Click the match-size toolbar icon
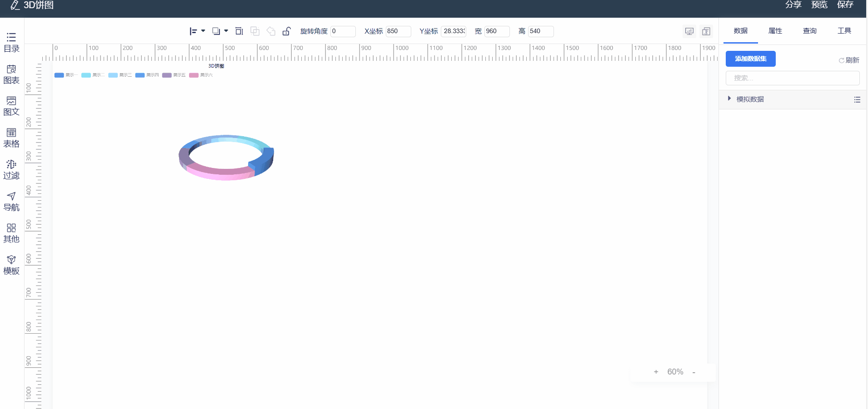This screenshot has width=868, height=409. coord(239,31)
